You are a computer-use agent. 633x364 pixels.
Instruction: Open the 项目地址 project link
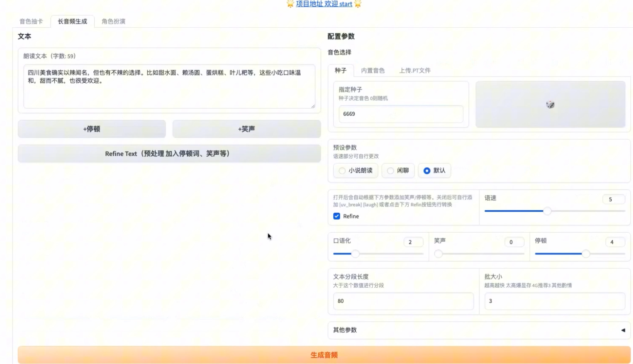coord(324,4)
